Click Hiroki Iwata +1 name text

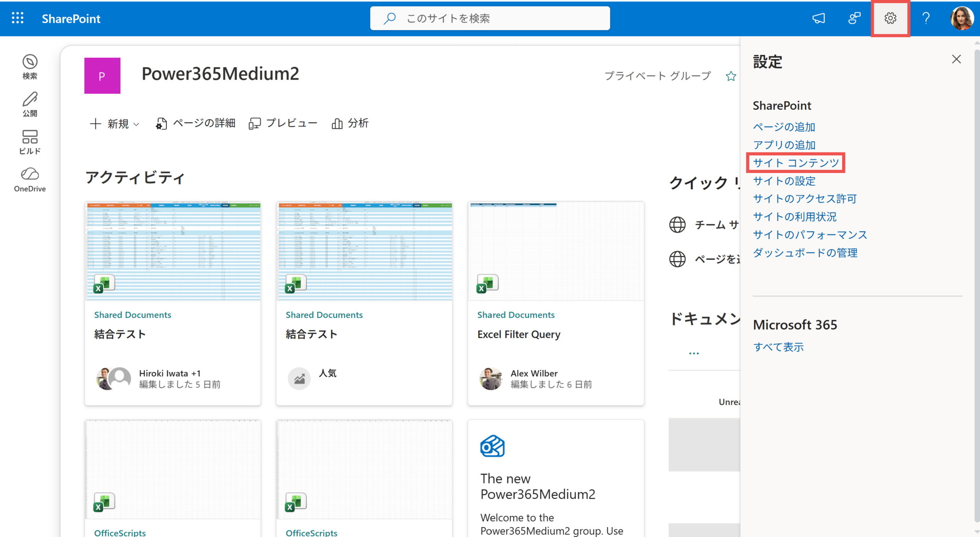(170, 373)
